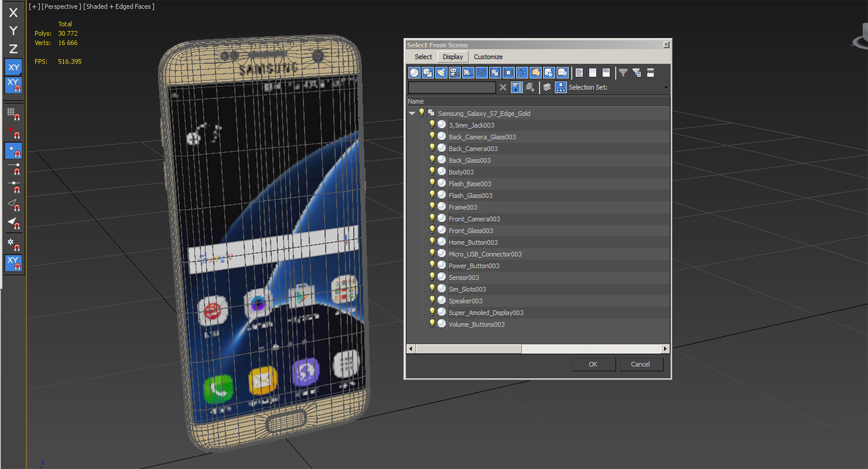
Task: Click OK in Select From Scene
Action: point(593,364)
